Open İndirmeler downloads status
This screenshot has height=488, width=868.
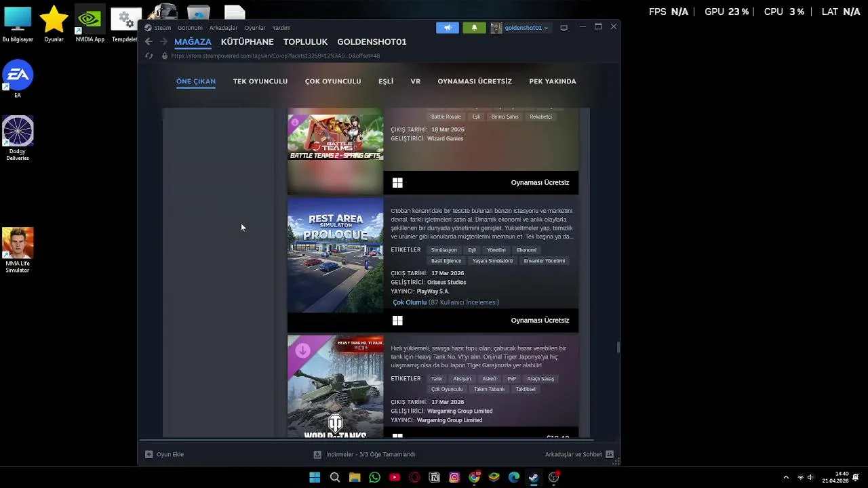point(364,454)
